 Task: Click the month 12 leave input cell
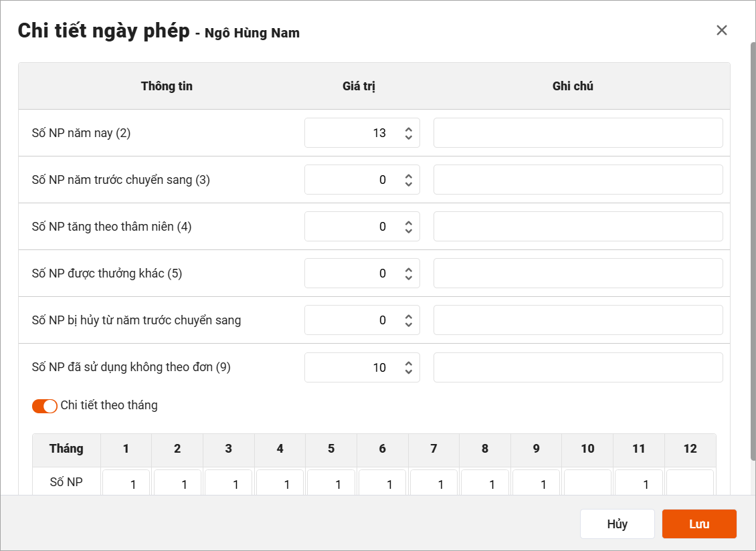[690, 483]
